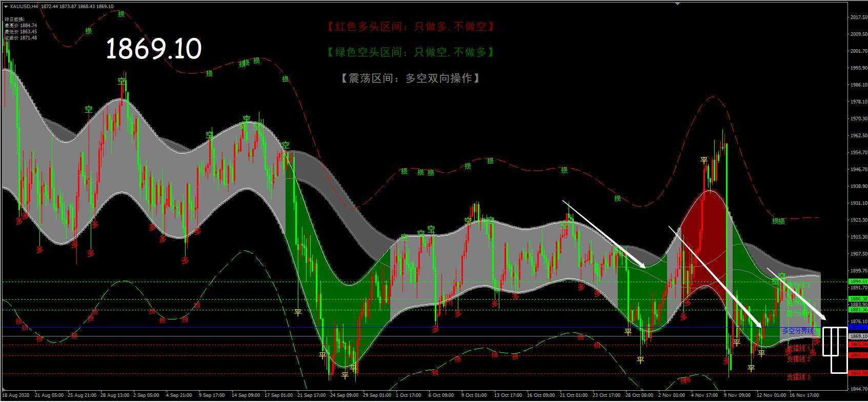Image resolution: width=868 pixels, height=402 pixels.
Task: Click the 1938.90 price scale label
Action: pos(858,186)
